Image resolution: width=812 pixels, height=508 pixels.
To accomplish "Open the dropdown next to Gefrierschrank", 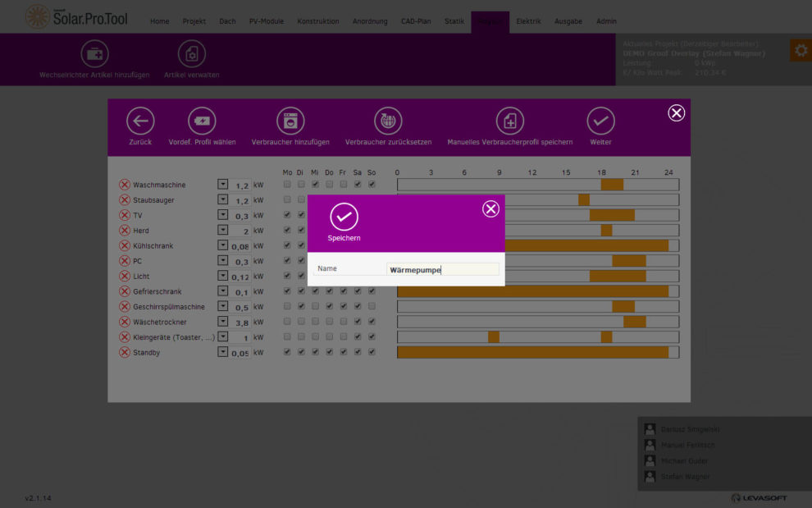I will pos(222,291).
